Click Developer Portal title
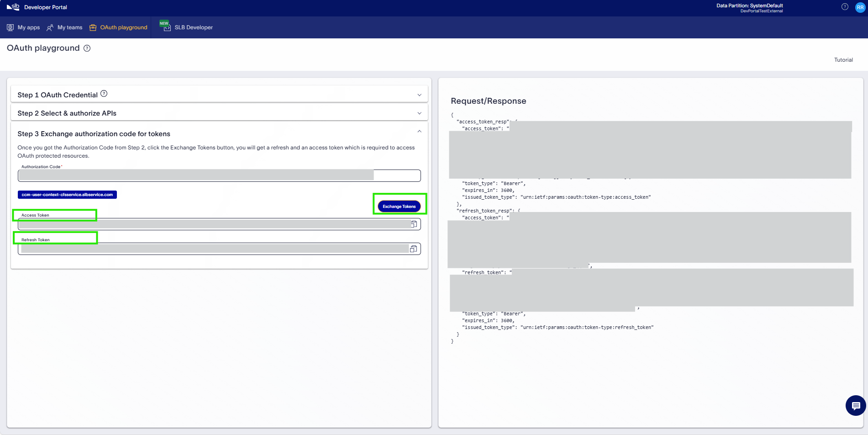This screenshot has height=435, width=868. 46,7
